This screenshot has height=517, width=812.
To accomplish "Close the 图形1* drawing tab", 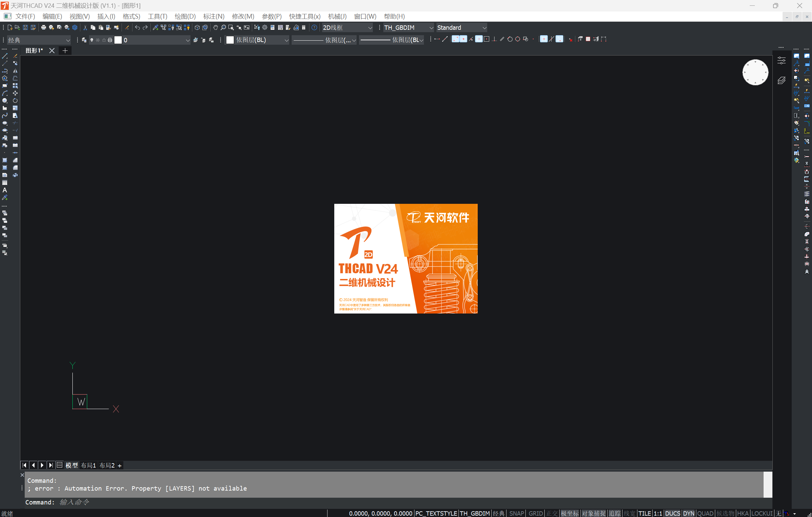I will click(52, 50).
